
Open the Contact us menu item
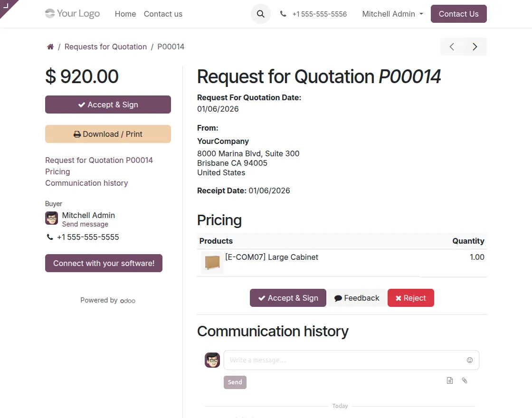163,14
